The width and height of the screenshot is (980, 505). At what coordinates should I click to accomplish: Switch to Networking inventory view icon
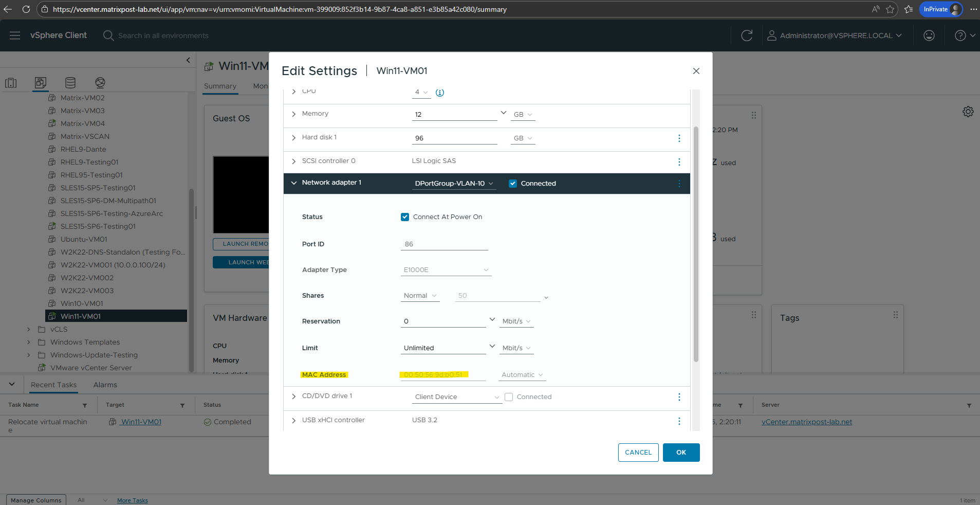(x=100, y=83)
